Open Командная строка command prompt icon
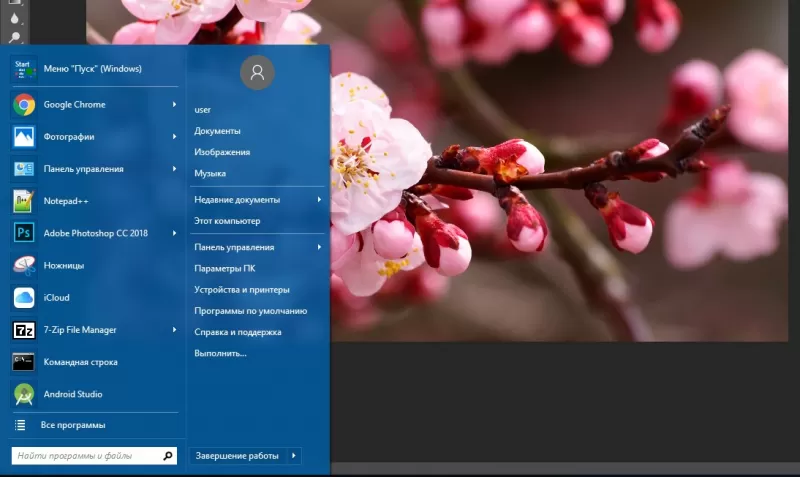The image size is (800, 477). click(24, 362)
